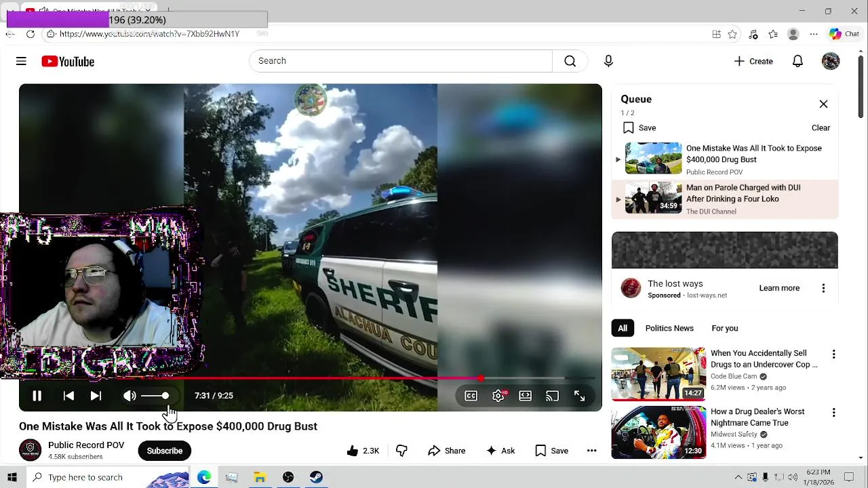Skip to the previous video
The width and height of the screenshot is (868, 488).
pos(68,396)
